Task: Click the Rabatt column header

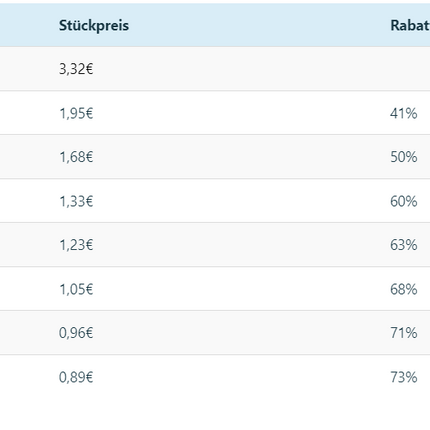Action: click(410, 25)
